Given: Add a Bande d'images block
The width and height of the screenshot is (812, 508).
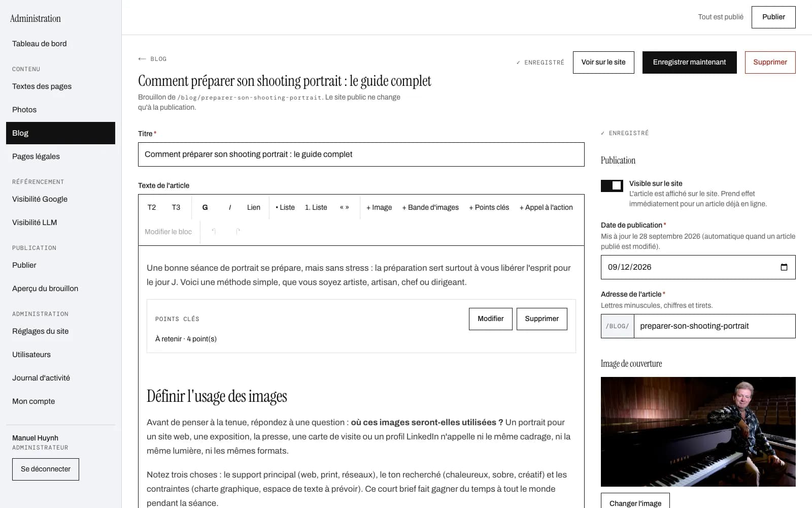Looking at the screenshot, I should (430, 207).
